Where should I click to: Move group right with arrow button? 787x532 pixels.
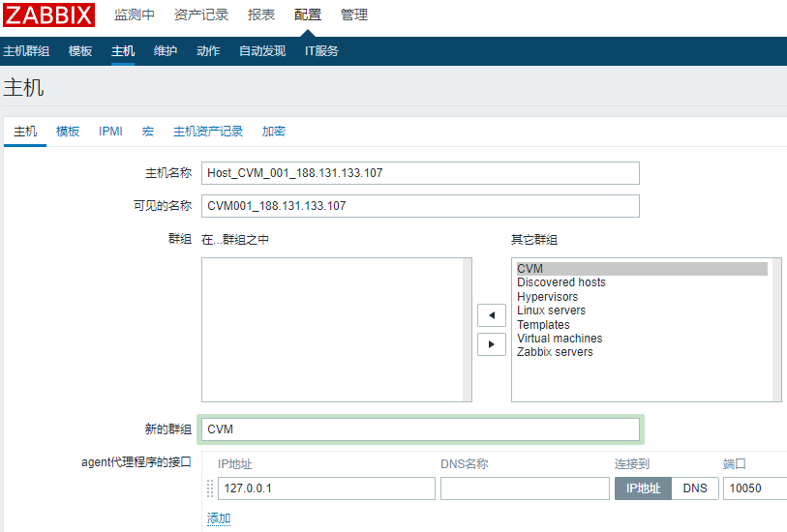(492, 344)
